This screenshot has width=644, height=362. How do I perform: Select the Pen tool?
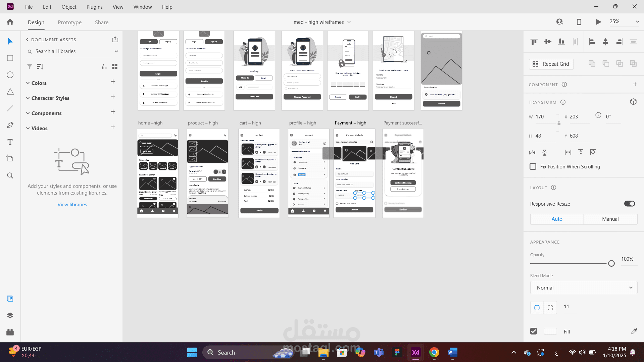tap(10, 125)
